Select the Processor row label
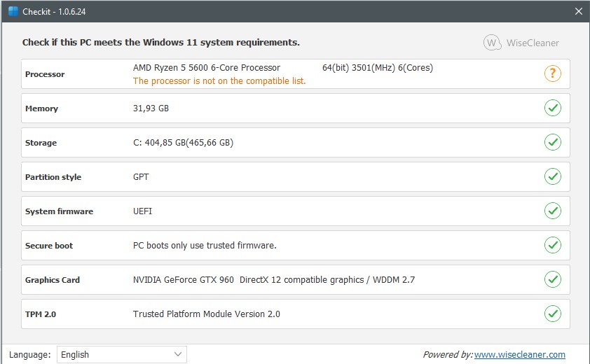Screen dimensions: 590x364 click(x=45, y=74)
